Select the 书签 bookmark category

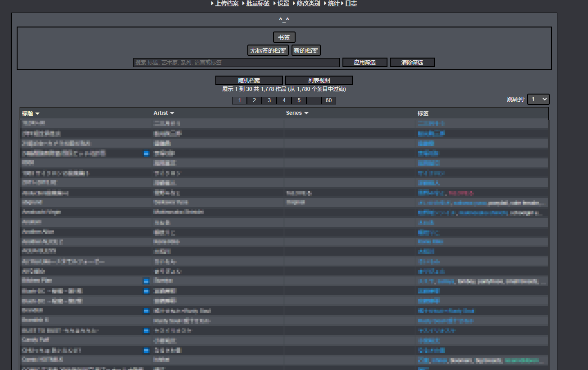coord(284,37)
